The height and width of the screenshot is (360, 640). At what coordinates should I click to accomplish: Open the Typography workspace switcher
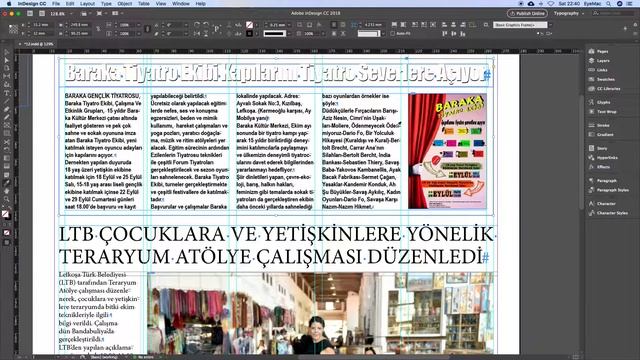(x=569, y=13)
